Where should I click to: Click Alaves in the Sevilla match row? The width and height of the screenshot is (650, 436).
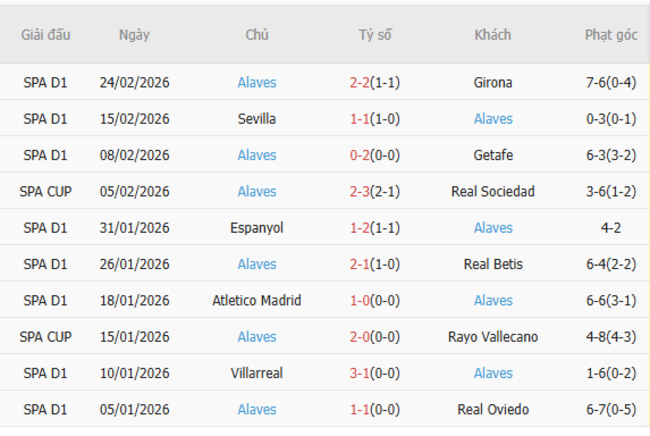coord(493,119)
